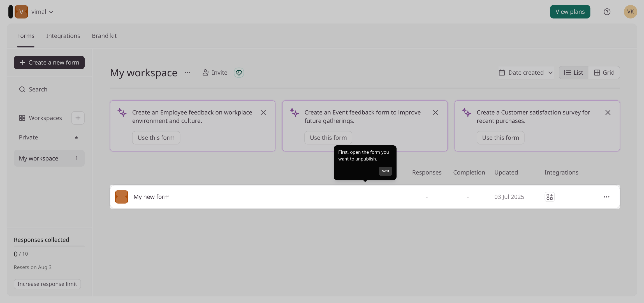Click Increase response limit button
This screenshot has width=644, height=303.
pyautogui.click(x=47, y=284)
